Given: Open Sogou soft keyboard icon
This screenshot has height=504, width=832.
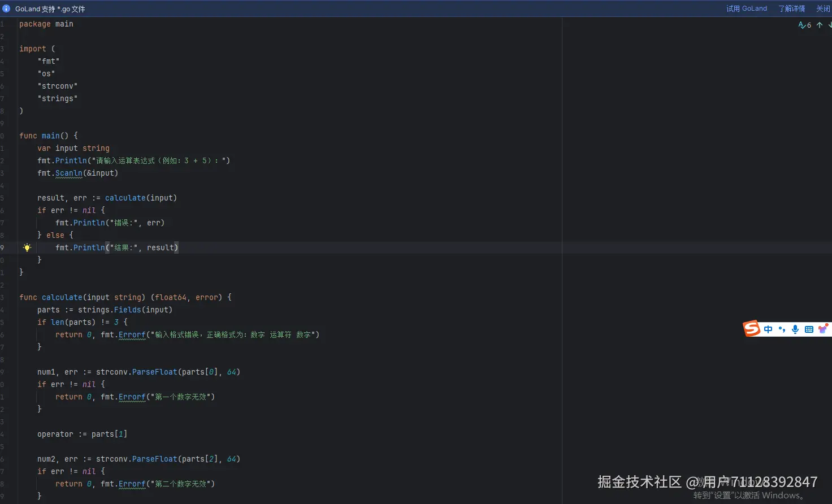Looking at the screenshot, I should [809, 329].
